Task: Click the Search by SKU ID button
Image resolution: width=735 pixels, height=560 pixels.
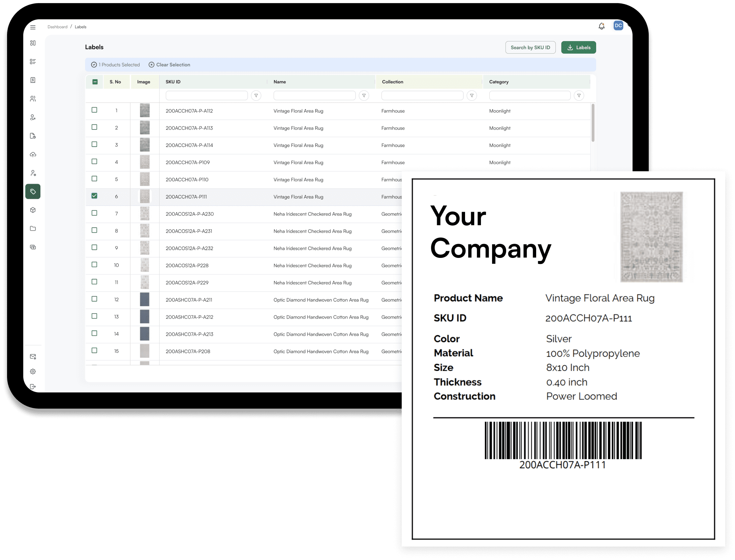Action: [530, 48]
